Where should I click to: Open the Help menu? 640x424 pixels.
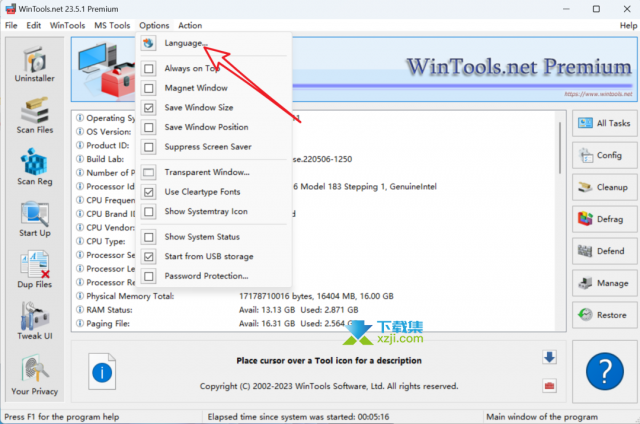tap(628, 25)
